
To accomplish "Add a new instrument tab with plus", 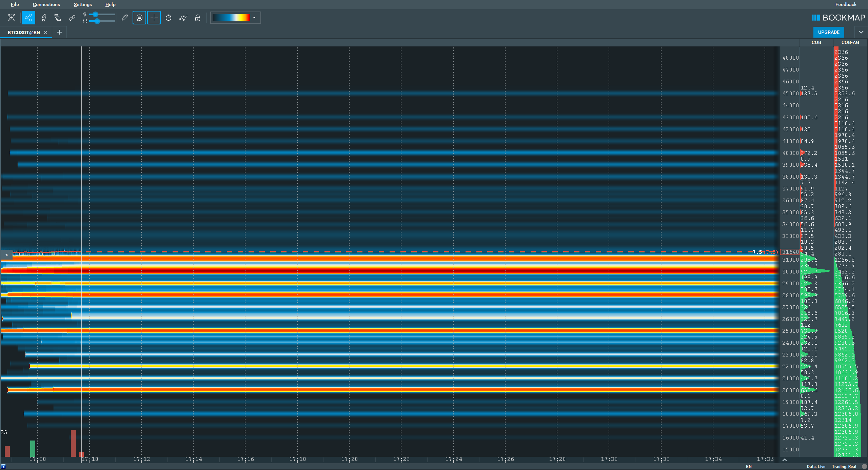I will coord(59,32).
